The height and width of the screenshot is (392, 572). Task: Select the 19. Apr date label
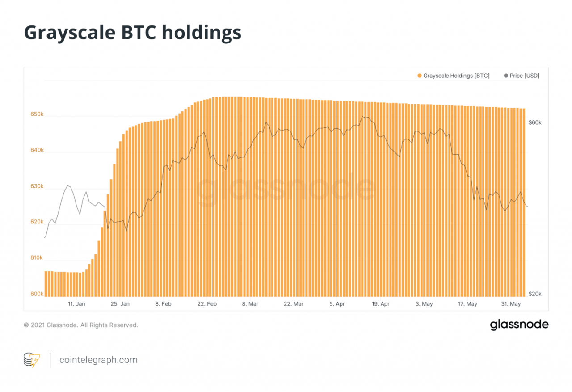click(380, 304)
